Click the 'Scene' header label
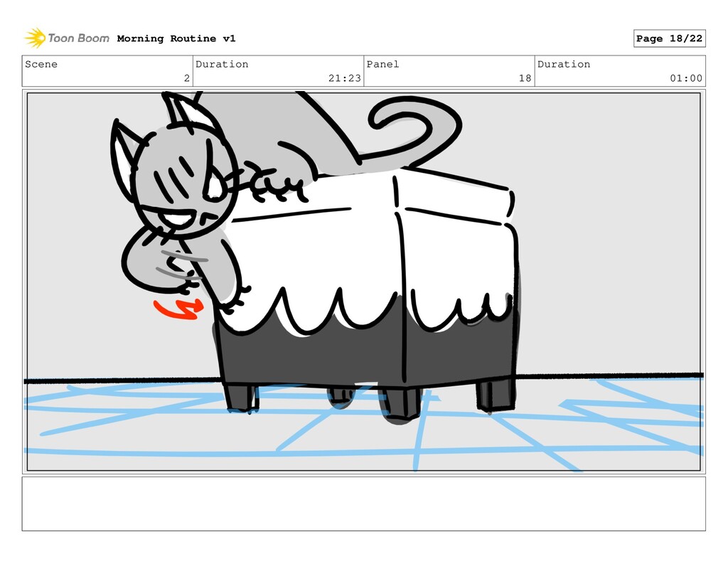This screenshot has height=564, width=728. pos(41,64)
